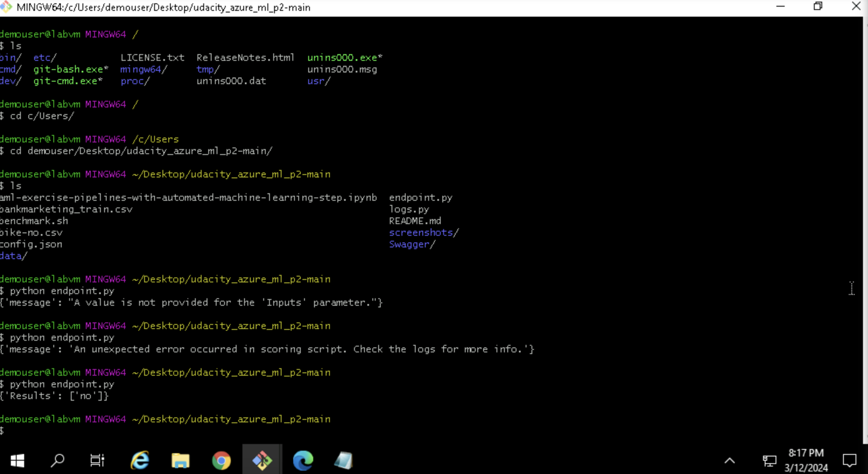
Task: Open File Explorer from the taskbar
Action: coord(180,460)
